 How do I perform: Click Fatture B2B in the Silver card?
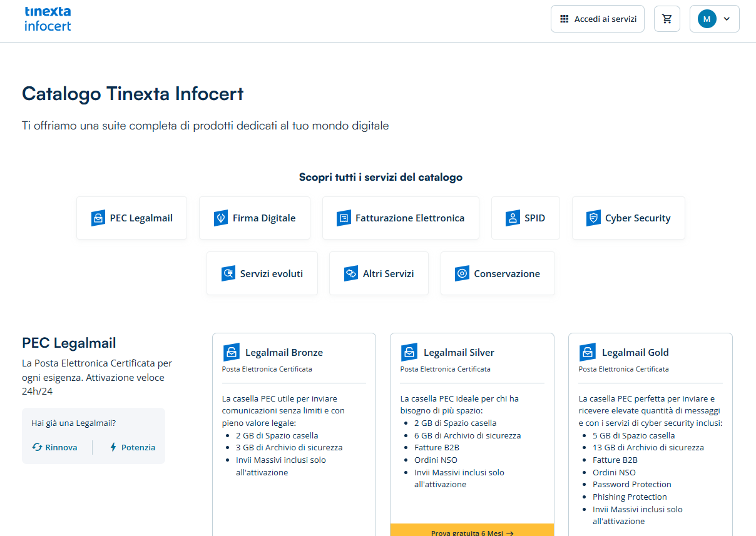point(437,447)
